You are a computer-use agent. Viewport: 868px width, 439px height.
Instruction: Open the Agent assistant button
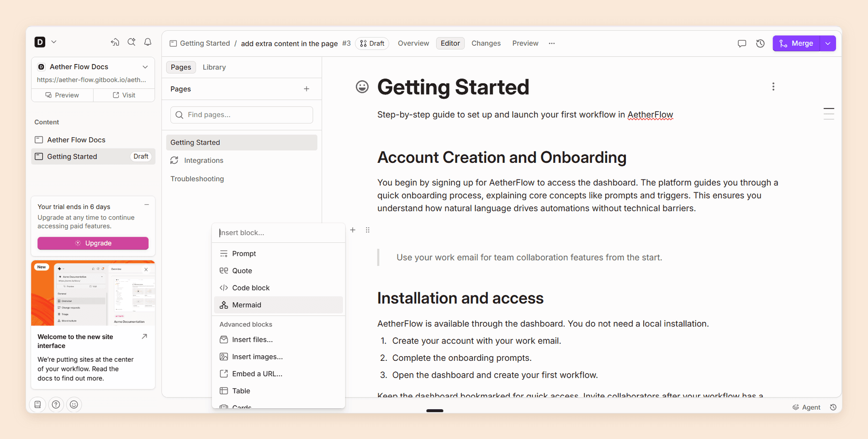806,407
